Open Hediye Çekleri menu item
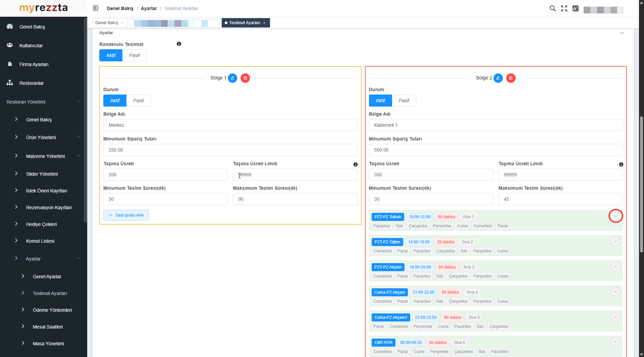 [42, 224]
